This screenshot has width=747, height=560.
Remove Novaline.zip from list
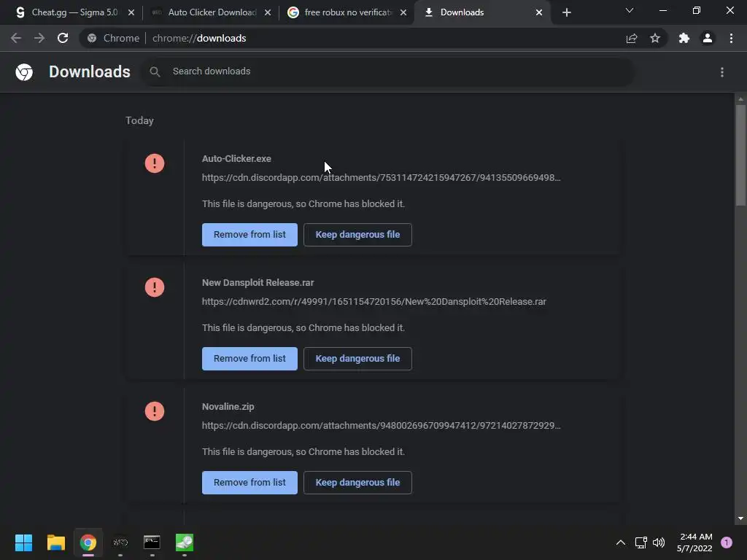click(x=249, y=483)
